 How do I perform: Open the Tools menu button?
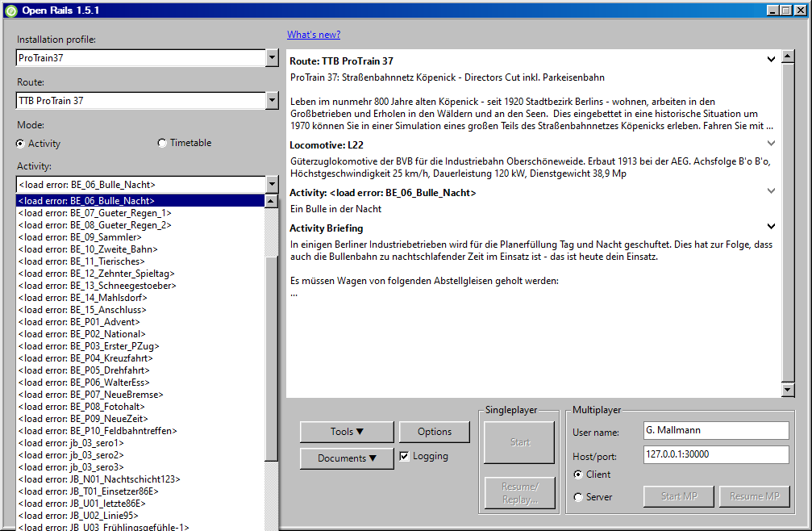click(x=347, y=432)
